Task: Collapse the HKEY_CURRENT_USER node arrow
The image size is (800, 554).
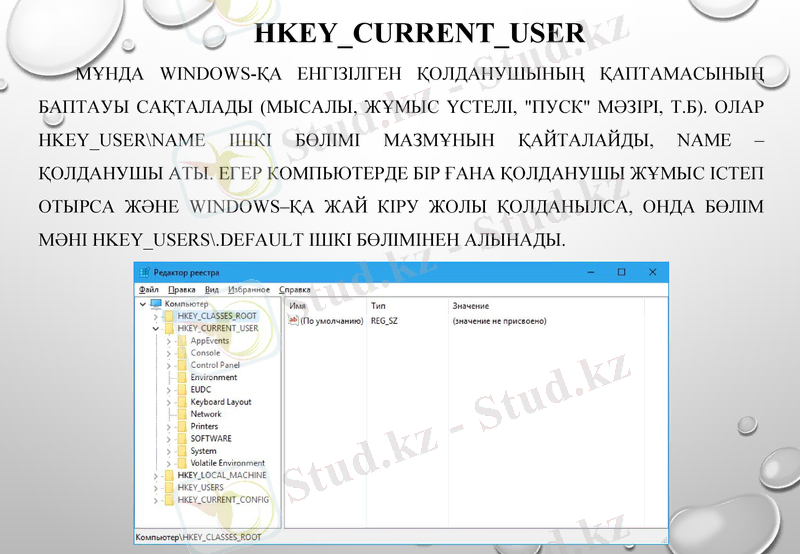Action: point(156,329)
